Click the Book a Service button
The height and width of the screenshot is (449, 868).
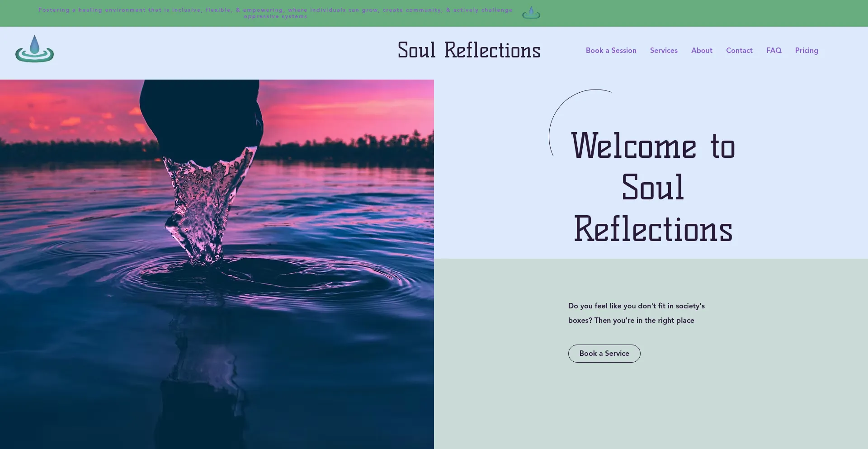(x=604, y=354)
